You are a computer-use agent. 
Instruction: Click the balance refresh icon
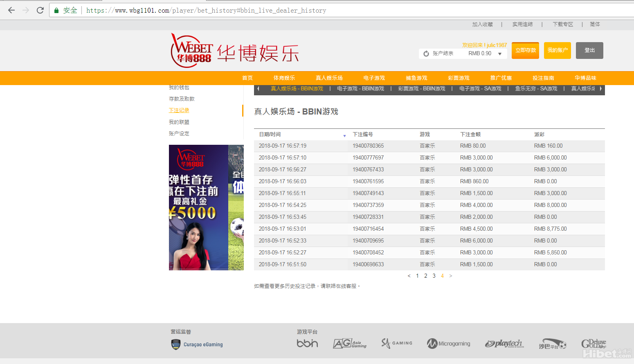[x=426, y=54]
